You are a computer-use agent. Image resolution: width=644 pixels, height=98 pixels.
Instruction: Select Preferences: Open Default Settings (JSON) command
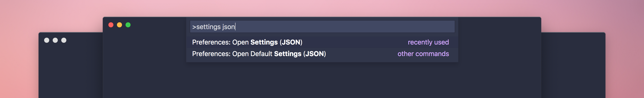pyautogui.click(x=322, y=54)
